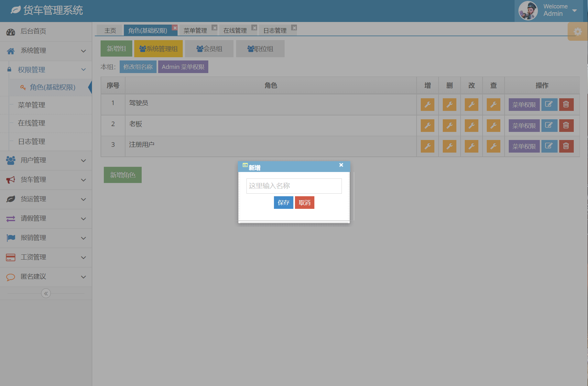Save the new name in the dialog
Screen dimensions: 588x386
click(x=284, y=203)
